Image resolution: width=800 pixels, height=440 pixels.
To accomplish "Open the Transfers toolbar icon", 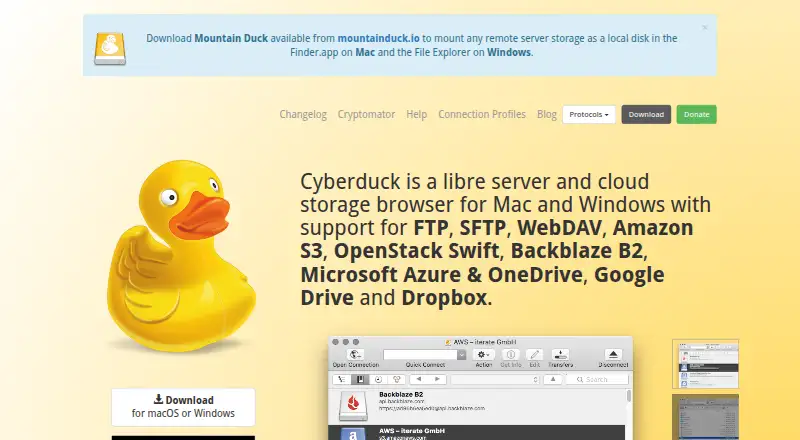I will coord(560,354).
